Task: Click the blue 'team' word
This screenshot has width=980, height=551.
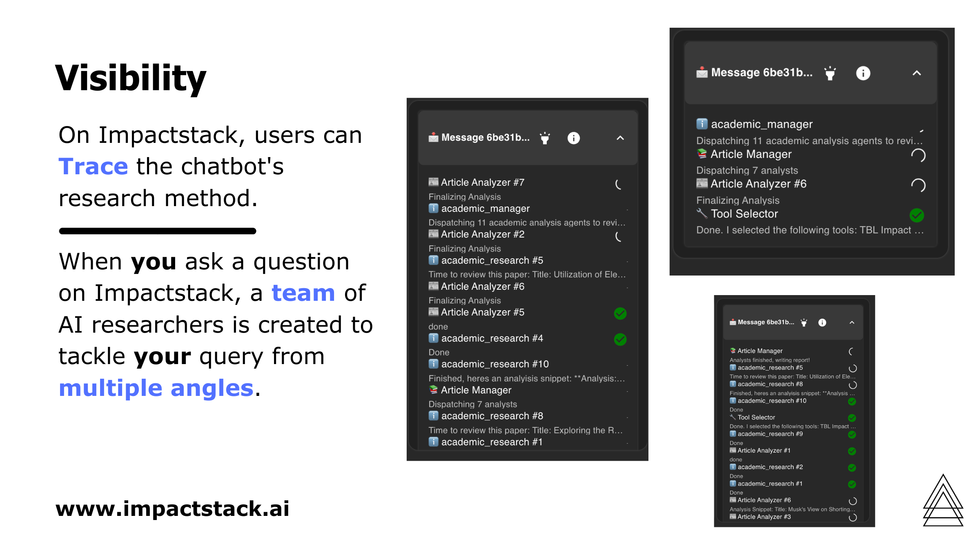Action: tap(303, 293)
